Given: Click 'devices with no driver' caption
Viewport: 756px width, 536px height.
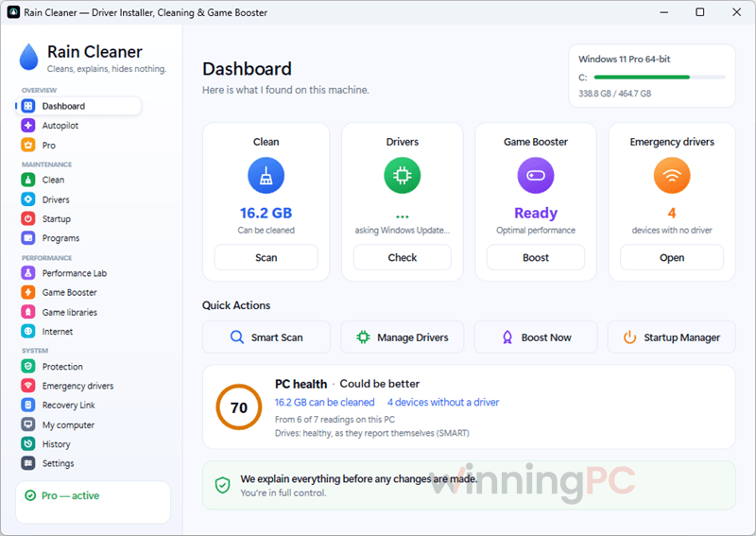Looking at the screenshot, I should click(x=672, y=230).
